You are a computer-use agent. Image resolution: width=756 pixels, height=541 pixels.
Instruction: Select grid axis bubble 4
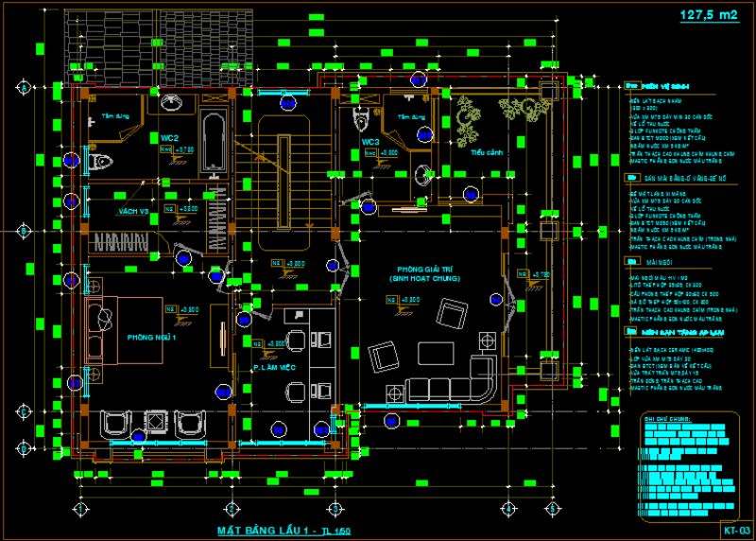(508, 509)
